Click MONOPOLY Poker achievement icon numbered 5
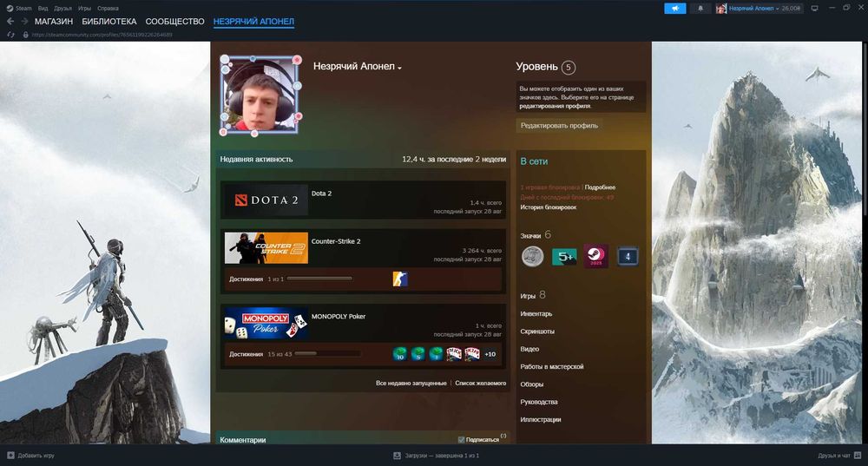Image resolution: width=868 pixels, height=466 pixels. point(418,354)
